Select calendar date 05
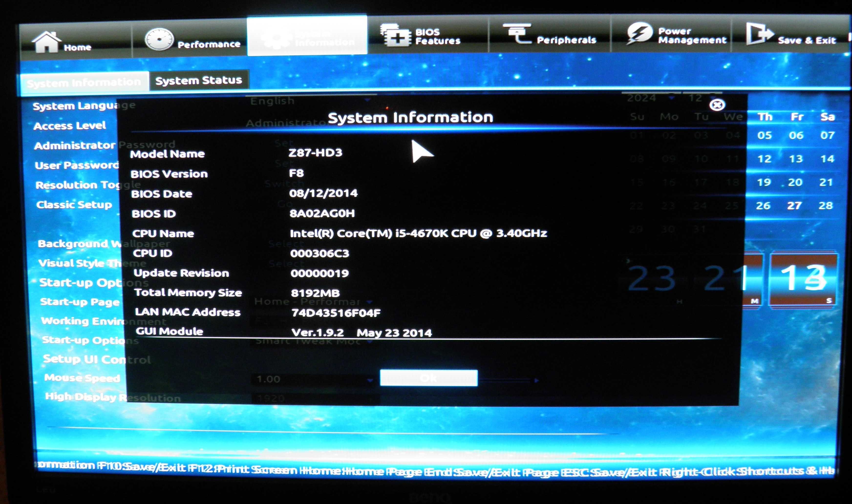 [764, 135]
